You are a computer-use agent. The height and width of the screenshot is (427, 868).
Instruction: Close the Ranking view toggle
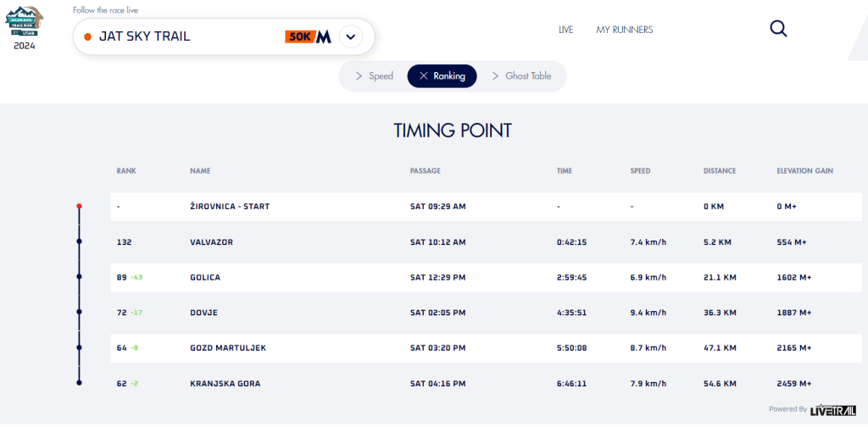[x=442, y=76]
